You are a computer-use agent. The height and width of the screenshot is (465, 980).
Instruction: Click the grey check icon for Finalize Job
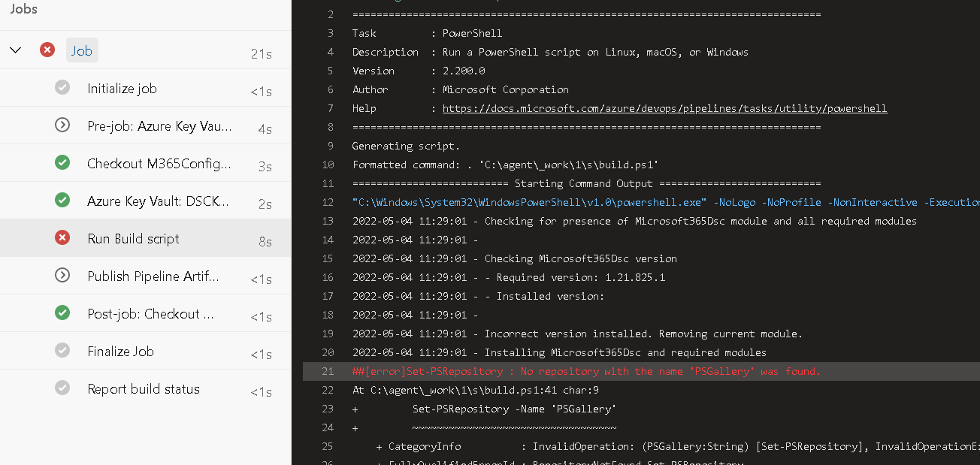(x=62, y=350)
